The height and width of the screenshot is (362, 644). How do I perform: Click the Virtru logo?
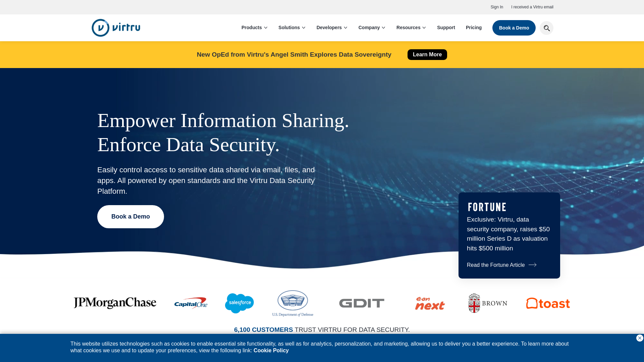click(x=116, y=28)
